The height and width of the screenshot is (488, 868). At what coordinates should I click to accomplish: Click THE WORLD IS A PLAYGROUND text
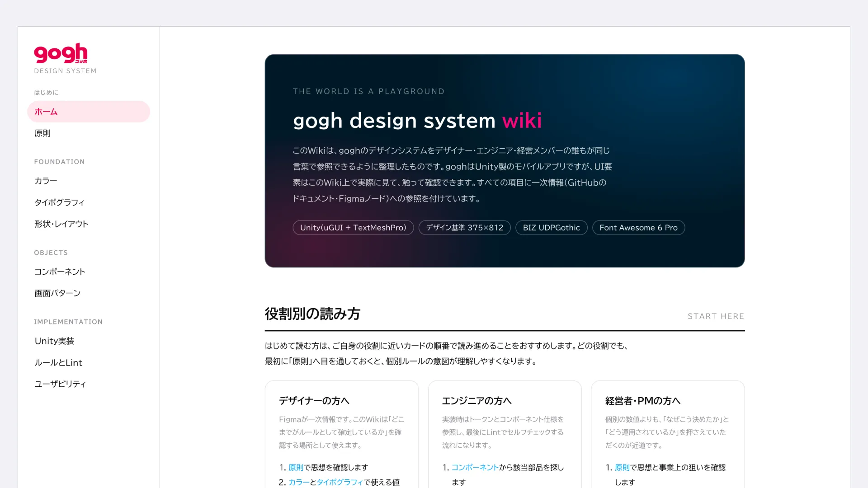click(368, 91)
